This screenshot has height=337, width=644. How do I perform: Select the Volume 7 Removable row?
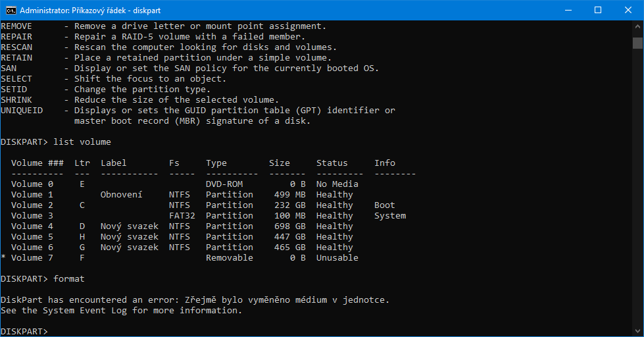click(184, 258)
